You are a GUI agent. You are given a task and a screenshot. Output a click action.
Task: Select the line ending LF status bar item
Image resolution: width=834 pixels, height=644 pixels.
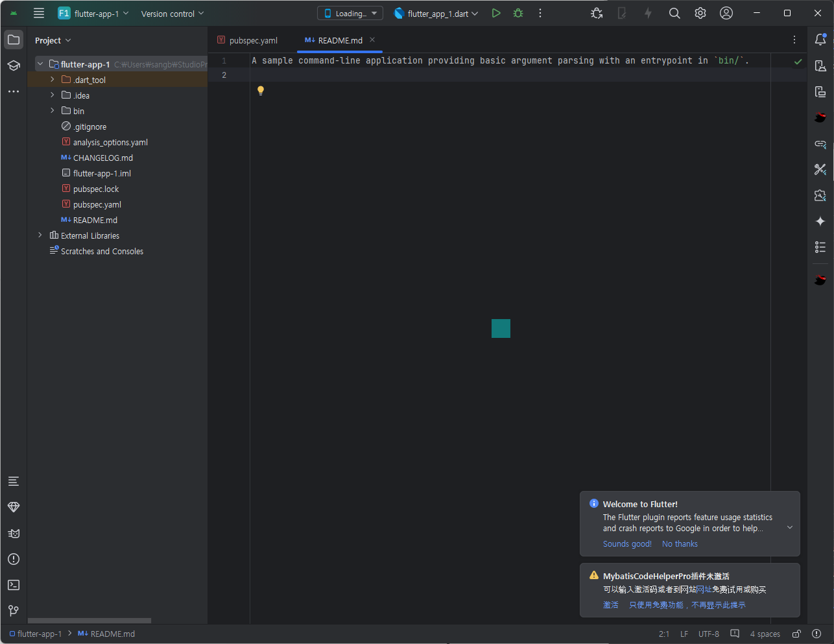click(684, 634)
